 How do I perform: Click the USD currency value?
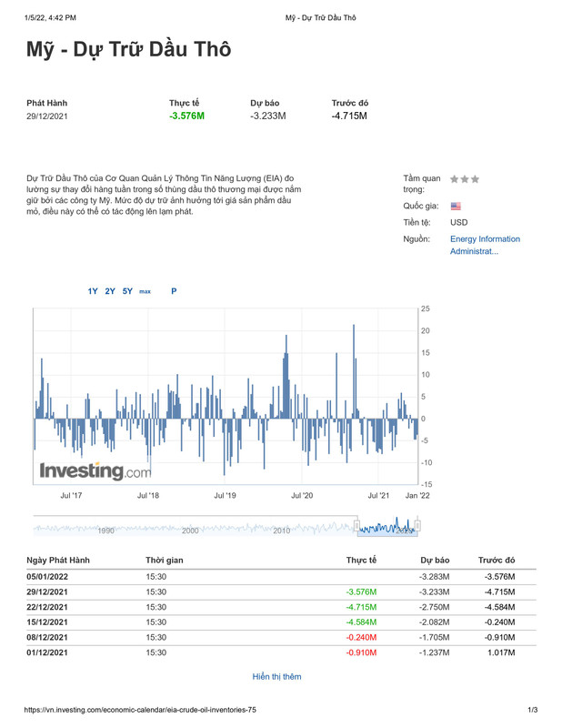coord(459,222)
